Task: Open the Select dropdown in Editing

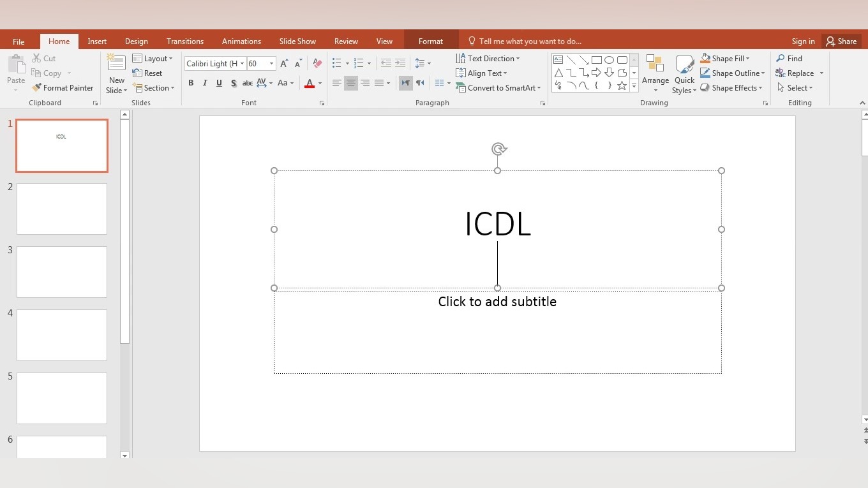Action: [795, 88]
